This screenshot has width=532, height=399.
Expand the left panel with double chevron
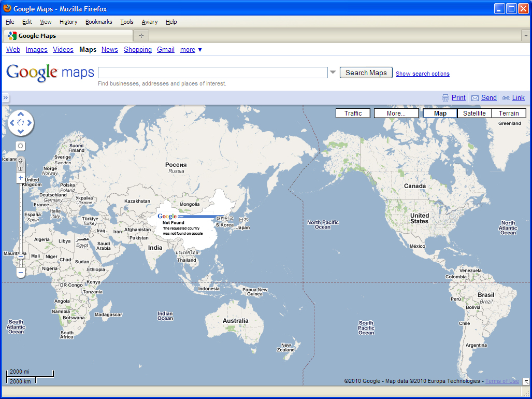[5, 98]
